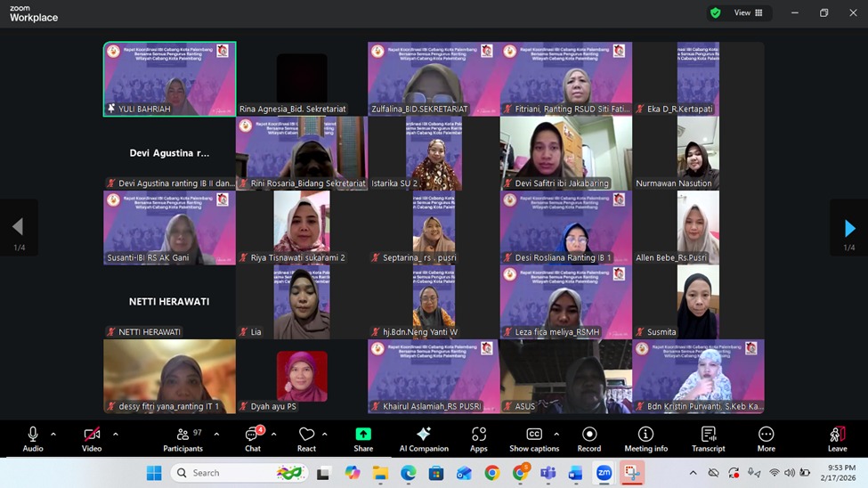Go to next page of participants

(x=849, y=228)
